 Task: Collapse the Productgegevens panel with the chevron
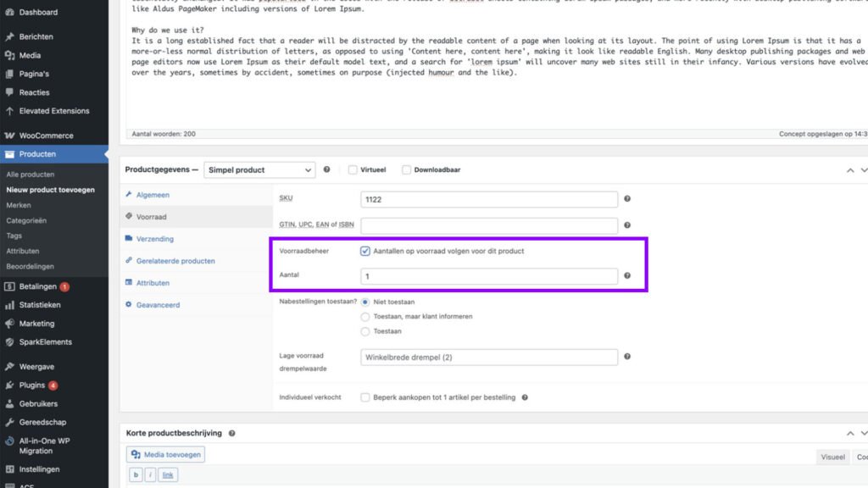(x=850, y=169)
